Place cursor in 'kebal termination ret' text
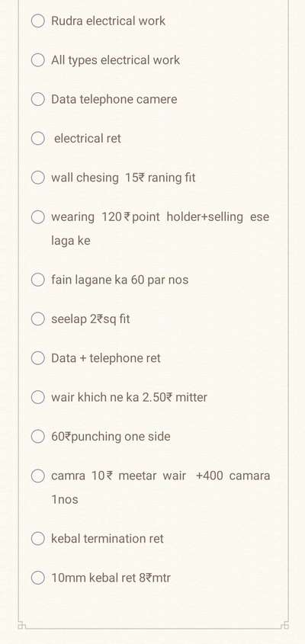Viewport: 305px width, 644px height. pos(108,539)
